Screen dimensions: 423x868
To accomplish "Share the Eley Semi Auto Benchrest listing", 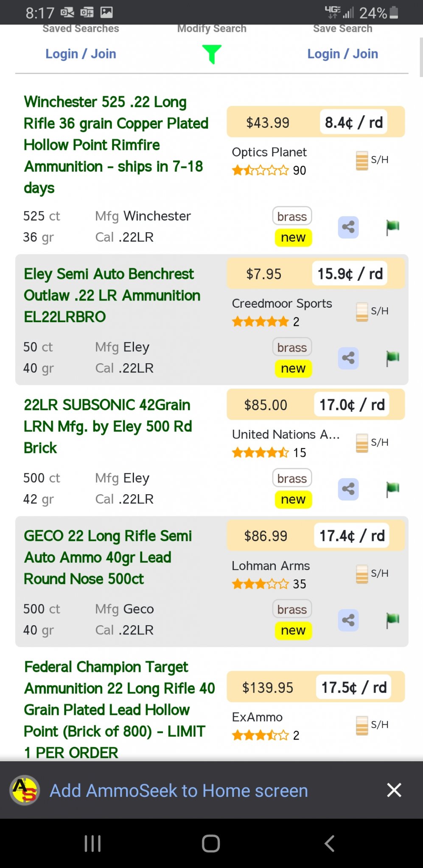I will click(348, 358).
